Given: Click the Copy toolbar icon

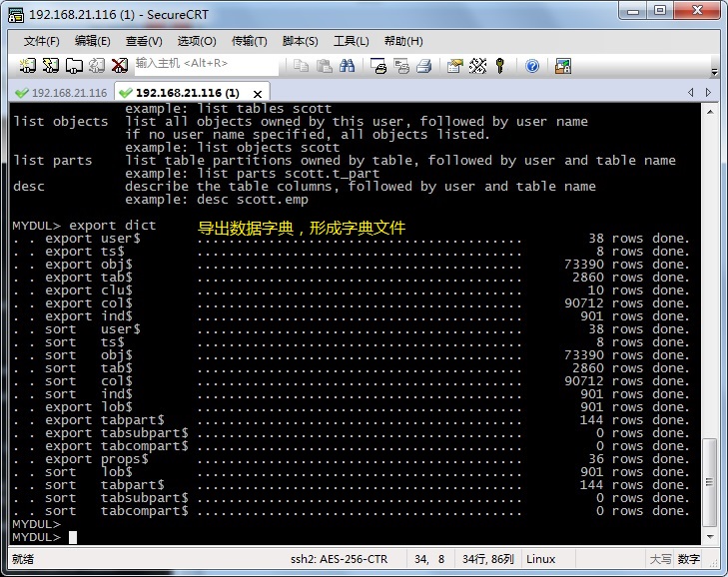Looking at the screenshot, I should point(301,66).
